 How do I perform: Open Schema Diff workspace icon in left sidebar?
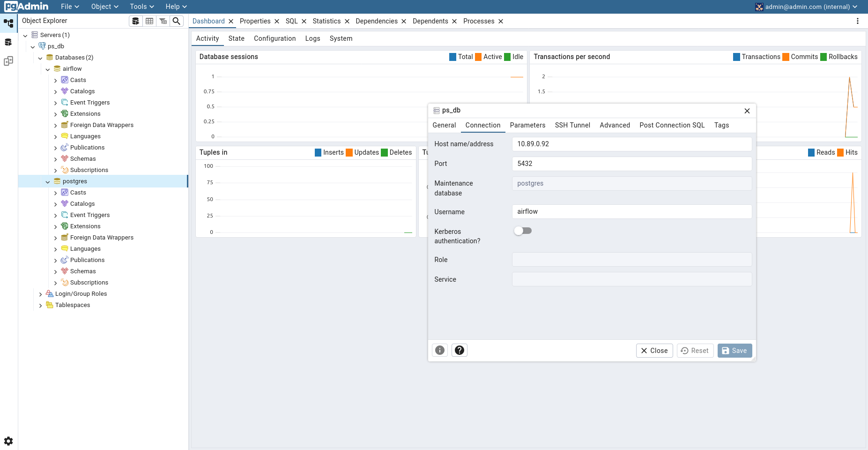point(8,61)
